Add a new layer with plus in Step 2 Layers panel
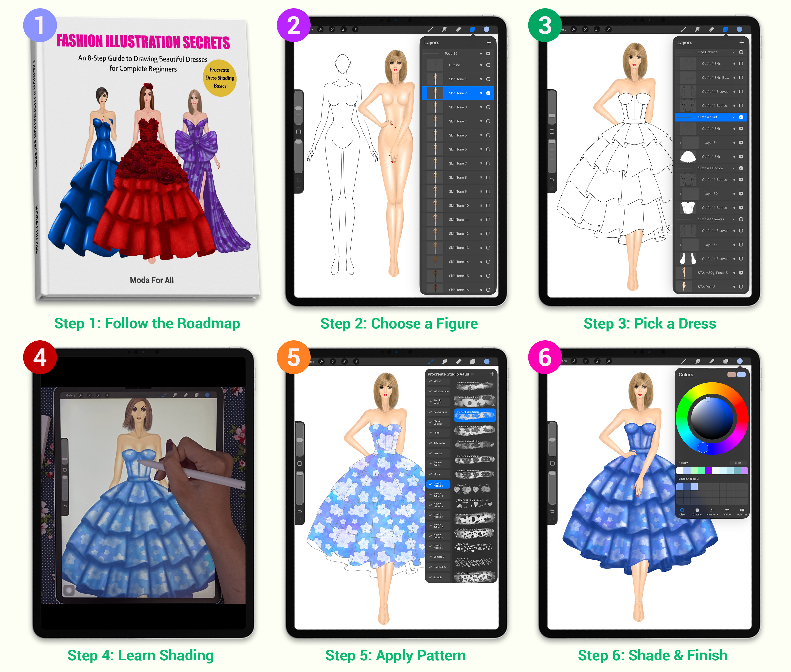 click(x=489, y=43)
